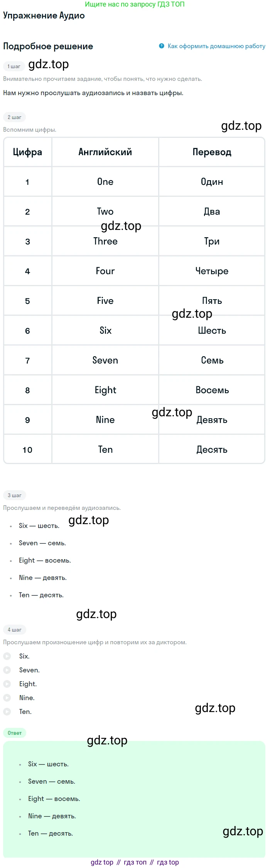Play the audio for Eight
This screenshot has height=868, width=270.
[x=7, y=684]
